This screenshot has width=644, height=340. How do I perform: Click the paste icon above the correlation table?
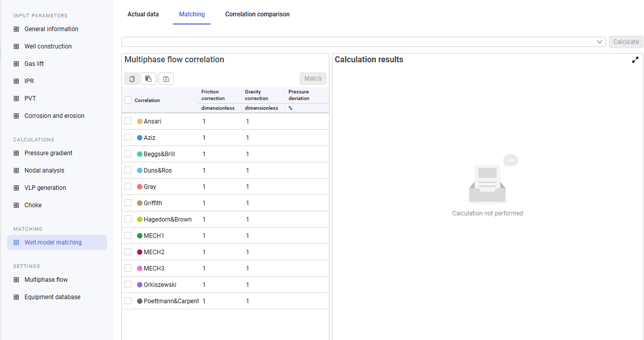(x=148, y=79)
